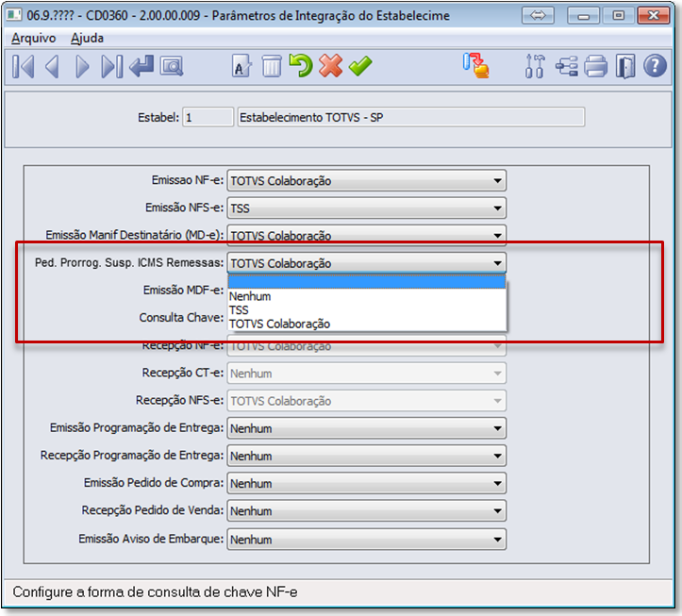The height and width of the screenshot is (616, 682).
Task: Click the delete trash can icon
Action: (x=272, y=66)
